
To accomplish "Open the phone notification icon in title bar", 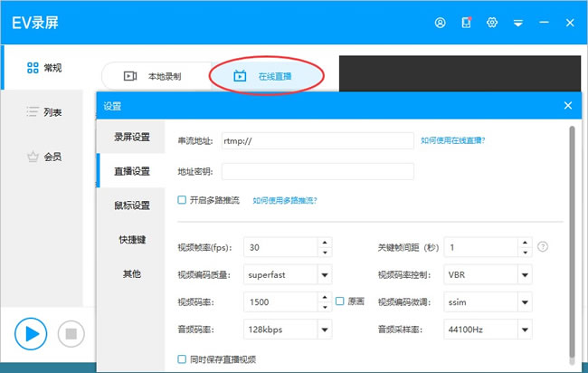I will pyautogui.click(x=466, y=23).
